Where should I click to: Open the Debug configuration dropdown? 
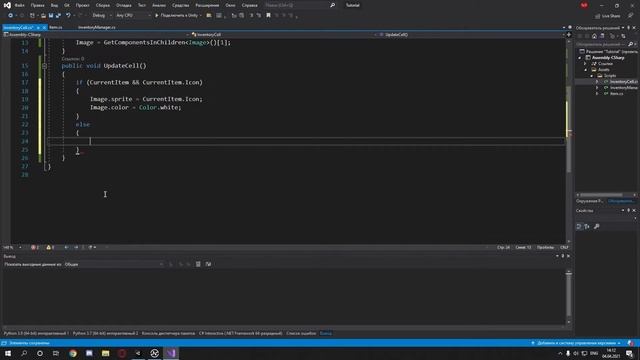tap(101, 16)
